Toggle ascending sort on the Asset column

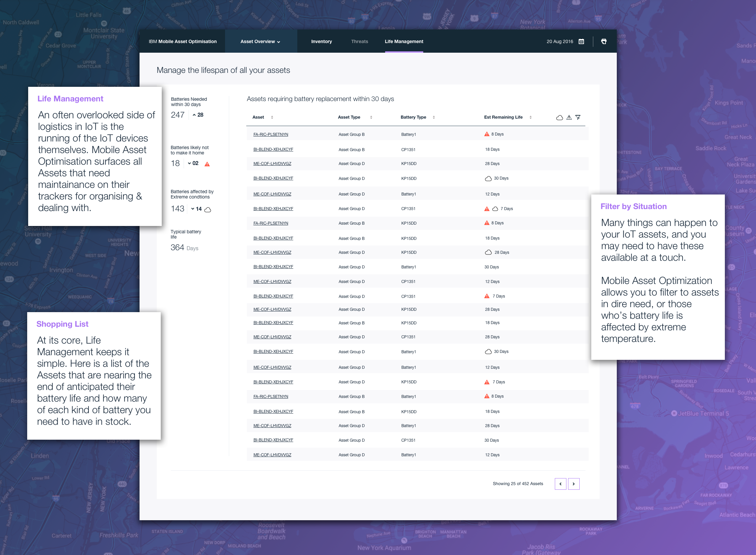point(271,117)
